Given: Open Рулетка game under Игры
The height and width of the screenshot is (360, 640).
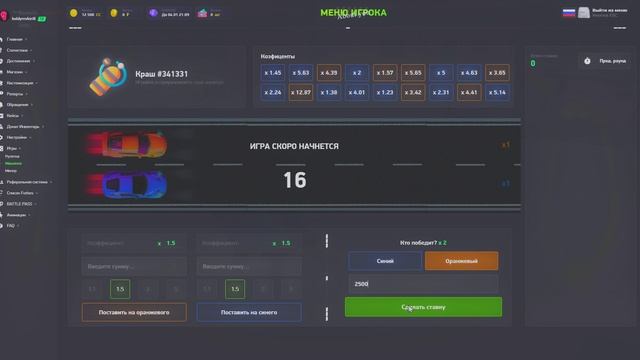Looking at the screenshot, I should (x=12, y=156).
